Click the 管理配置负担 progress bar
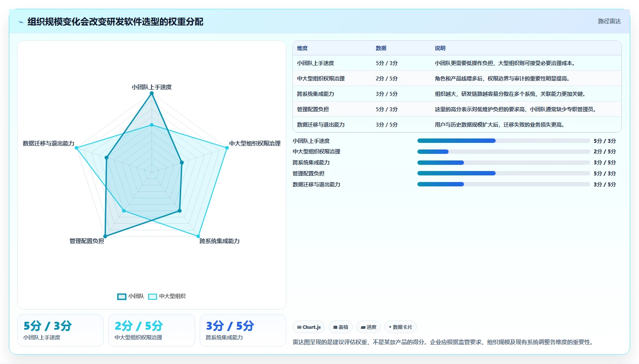Image resolution: width=639 pixels, height=364 pixels. click(x=504, y=173)
